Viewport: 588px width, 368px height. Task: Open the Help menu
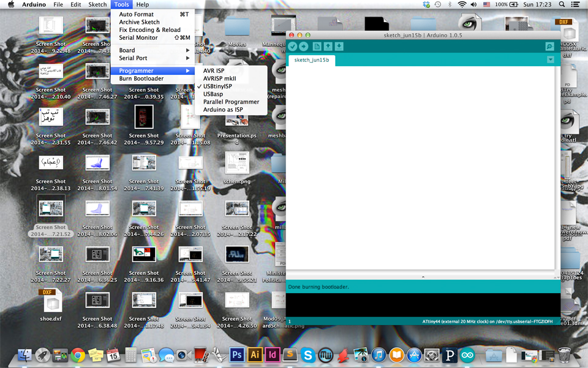pos(143,4)
